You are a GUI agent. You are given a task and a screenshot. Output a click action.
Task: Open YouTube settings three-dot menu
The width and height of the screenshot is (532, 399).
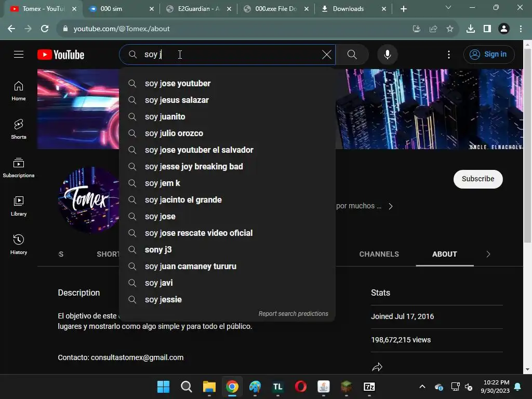pos(449,55)
